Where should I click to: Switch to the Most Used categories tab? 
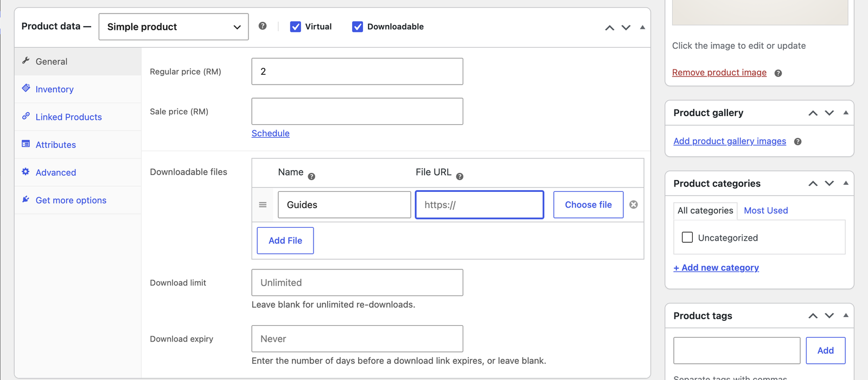coord(766,210)
